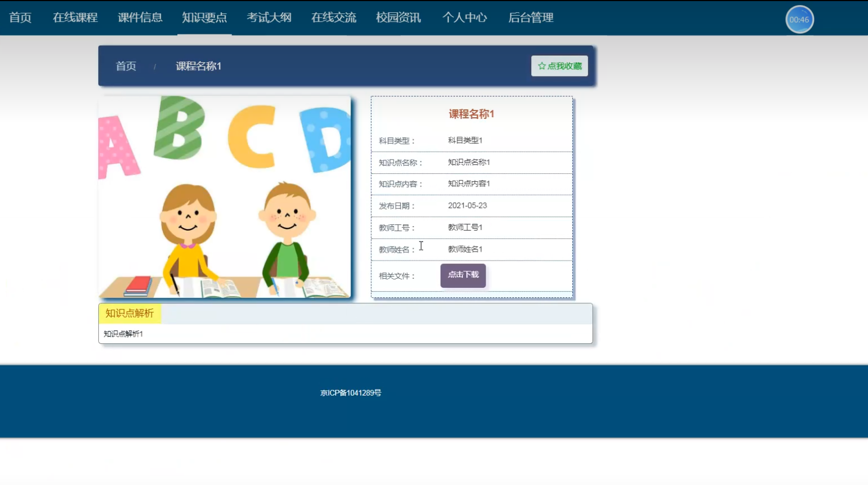
Task: Click the 课程名称1 title heading
Action: [472, 113]
